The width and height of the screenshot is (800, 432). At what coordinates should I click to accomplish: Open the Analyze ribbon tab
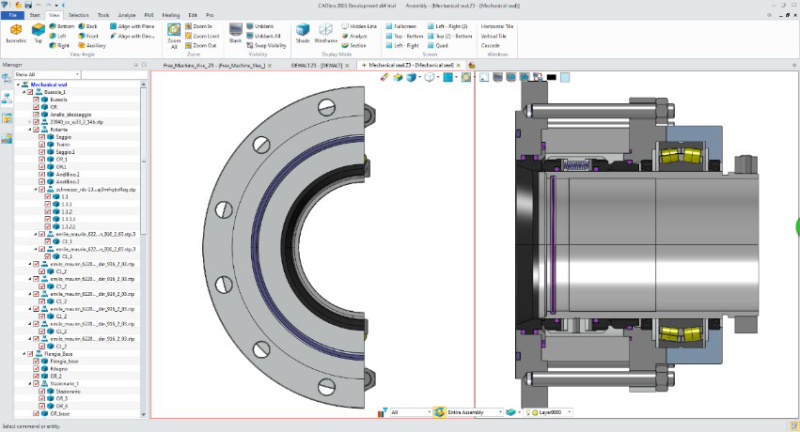click(x=127, y=15)
